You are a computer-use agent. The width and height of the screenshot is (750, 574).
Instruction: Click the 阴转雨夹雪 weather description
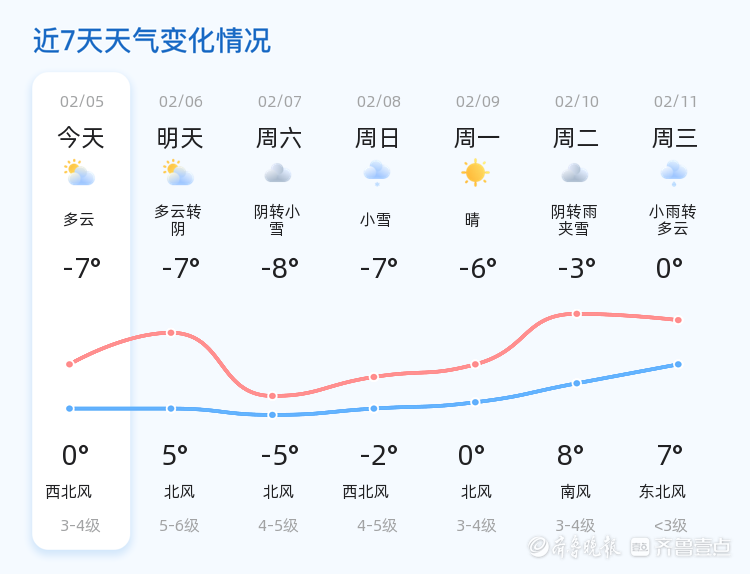pyautogui.click(x=574, y=220)
